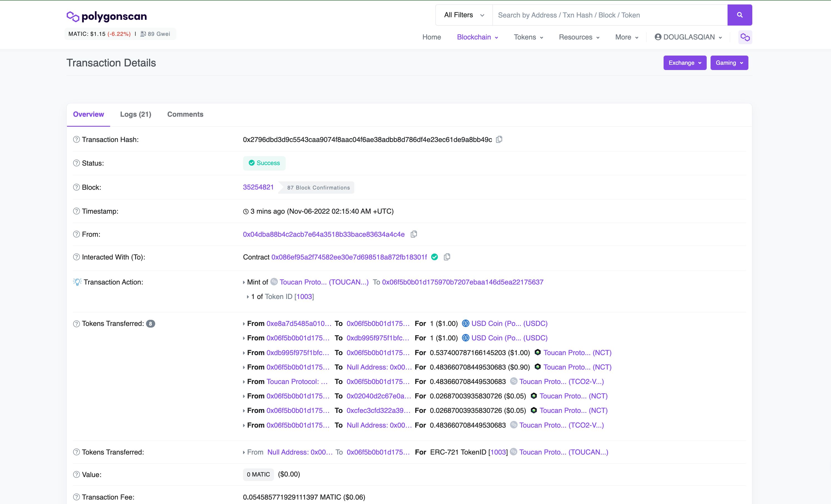This screenshot has width=831, height=504.
Task: Click the Success status badge
Action: click(264, 163)
